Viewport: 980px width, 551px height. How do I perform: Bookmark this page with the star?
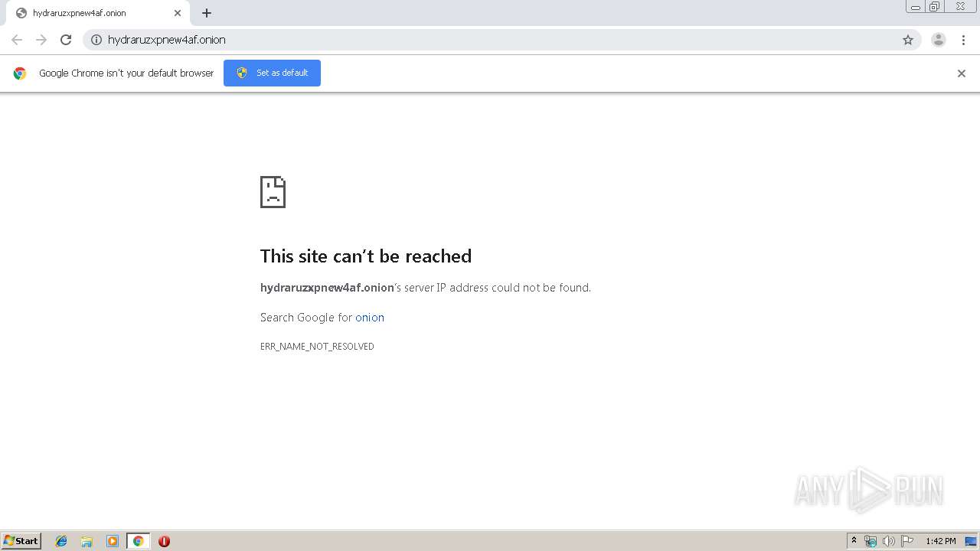point(908,40)
